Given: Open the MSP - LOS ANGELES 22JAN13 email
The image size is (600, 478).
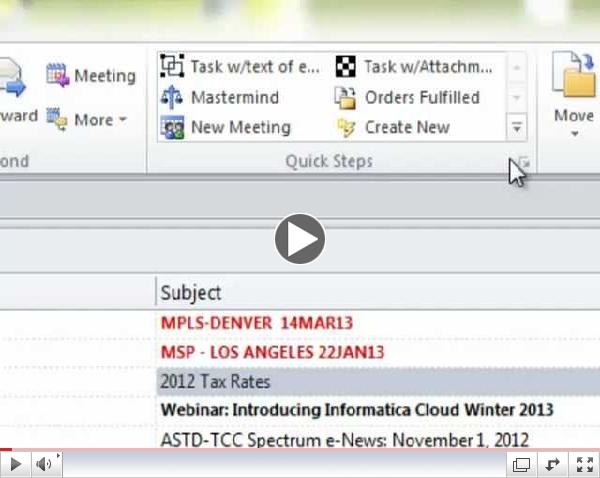Looking at the screenshot, I should tap(272, 352).
